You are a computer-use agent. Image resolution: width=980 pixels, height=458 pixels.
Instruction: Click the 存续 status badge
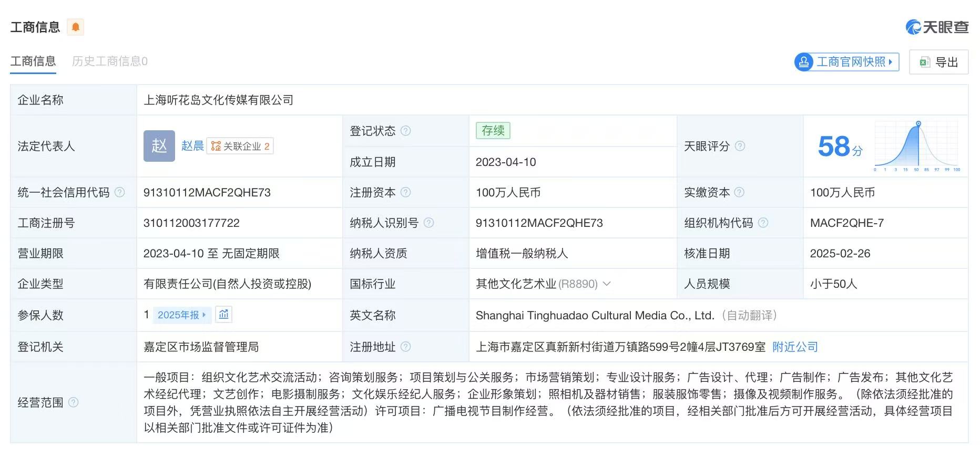[493, 130]
